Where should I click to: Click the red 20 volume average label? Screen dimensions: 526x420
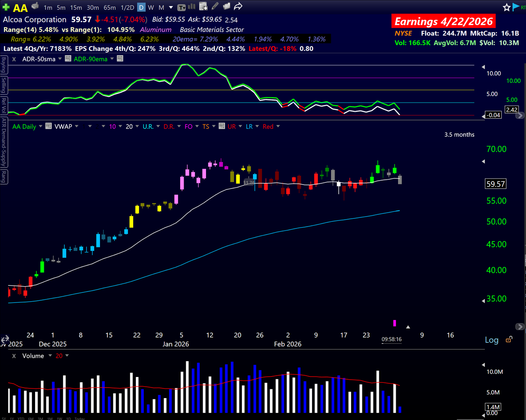[59, 356]
